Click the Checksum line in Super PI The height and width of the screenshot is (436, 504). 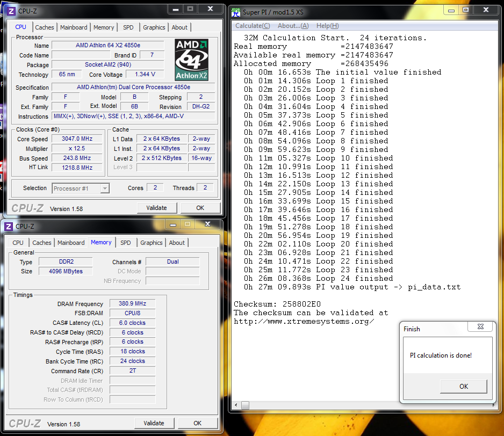pos(277,304)
